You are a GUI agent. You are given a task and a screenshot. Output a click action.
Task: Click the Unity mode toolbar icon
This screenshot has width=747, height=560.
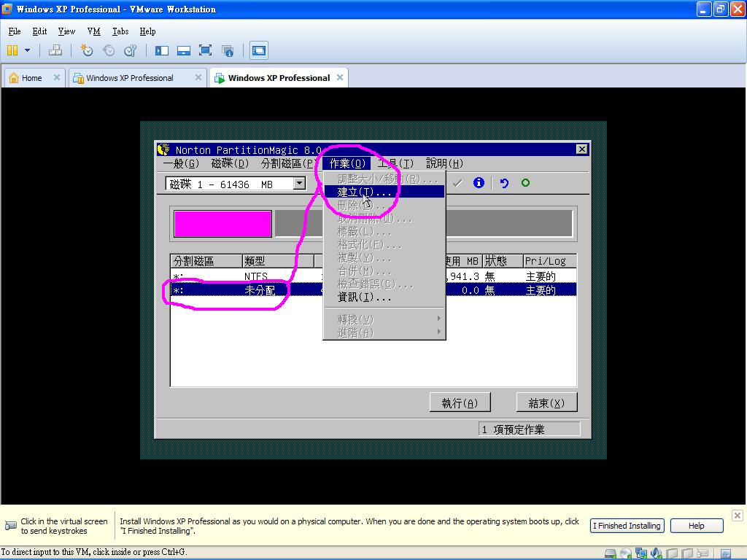tap(228, 50)
